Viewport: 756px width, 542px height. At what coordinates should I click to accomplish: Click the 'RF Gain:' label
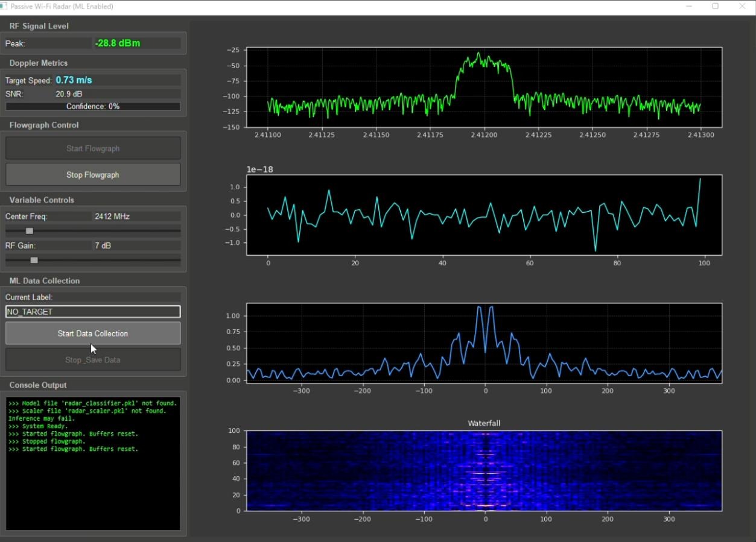point(21,245)
